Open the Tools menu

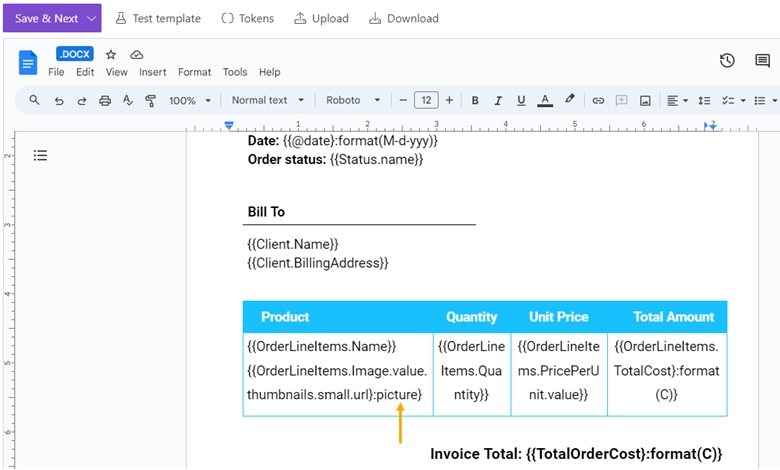click(235, 72)
